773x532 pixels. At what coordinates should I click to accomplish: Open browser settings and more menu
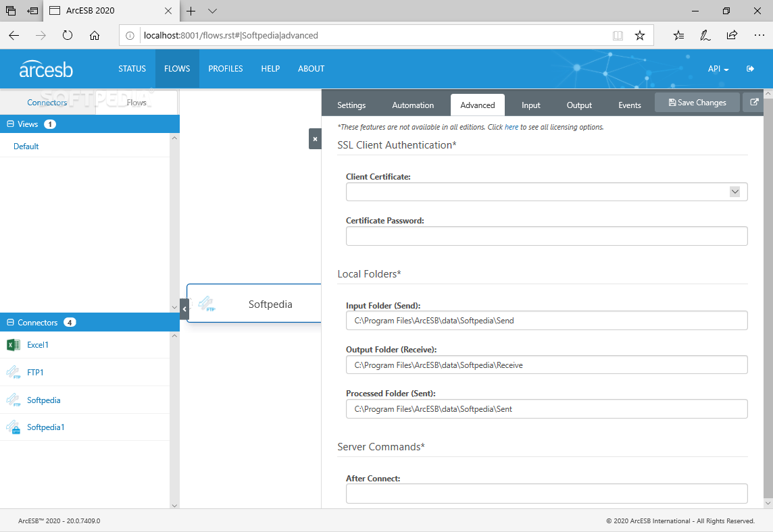759,36
